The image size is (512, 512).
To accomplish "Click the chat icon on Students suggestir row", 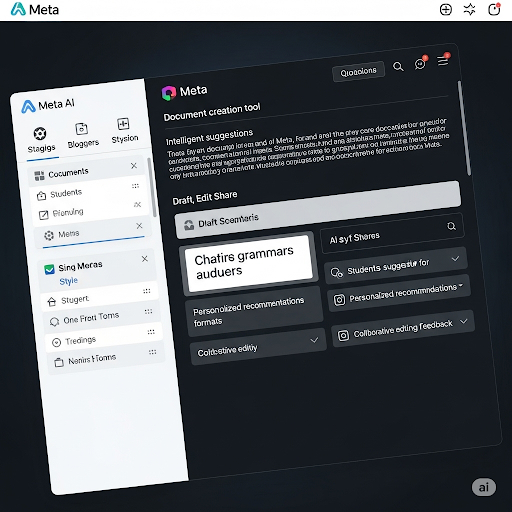I will [x=336, y=272].
